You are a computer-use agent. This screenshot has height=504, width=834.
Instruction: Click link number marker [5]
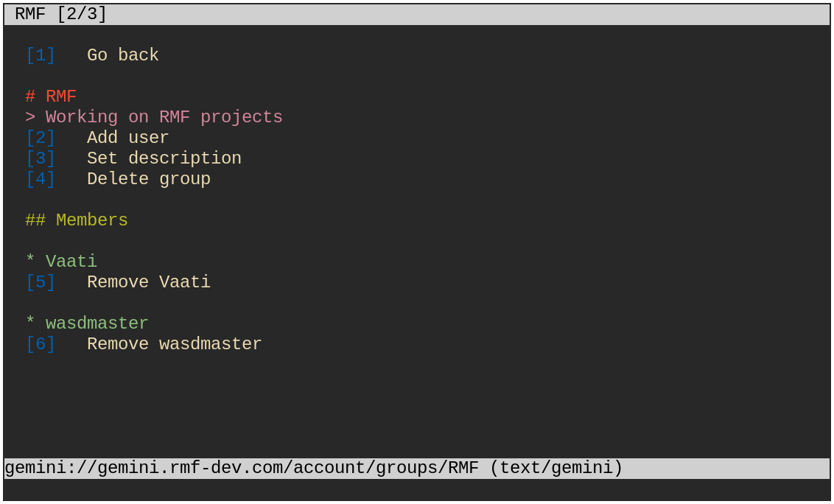coord(41,281)
